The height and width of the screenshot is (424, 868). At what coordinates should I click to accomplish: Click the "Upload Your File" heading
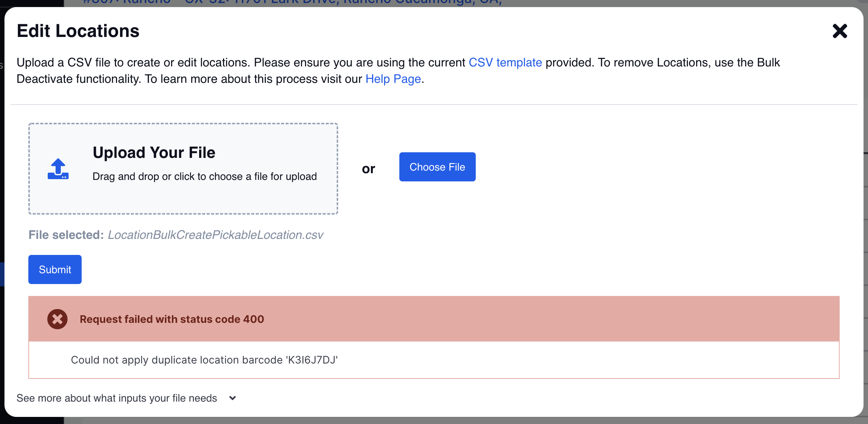(154, 153)
